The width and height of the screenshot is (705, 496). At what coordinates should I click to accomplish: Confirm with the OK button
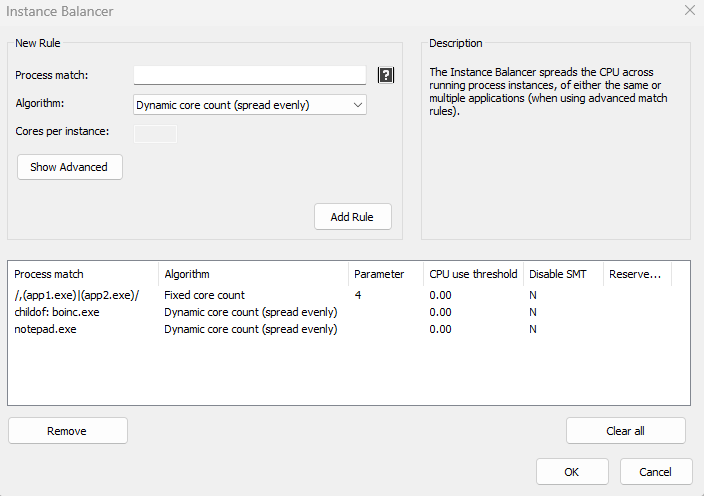point(572,472)
